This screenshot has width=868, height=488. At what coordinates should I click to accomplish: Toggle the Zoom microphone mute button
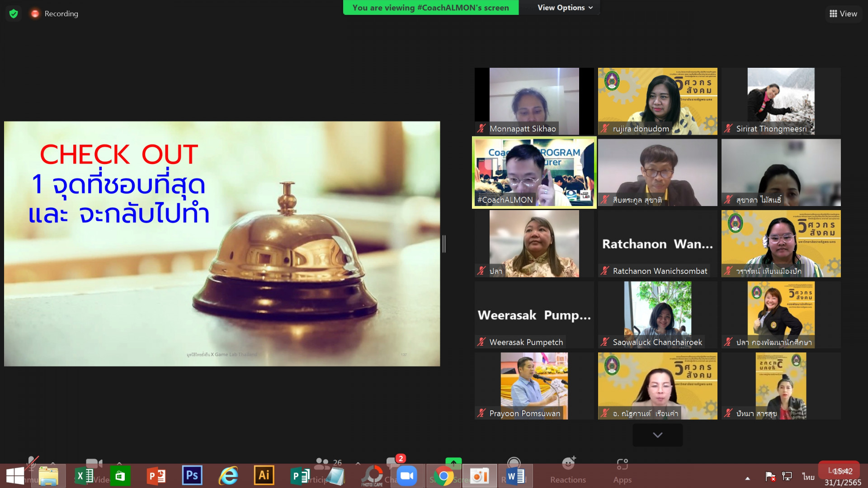[32, 463]
